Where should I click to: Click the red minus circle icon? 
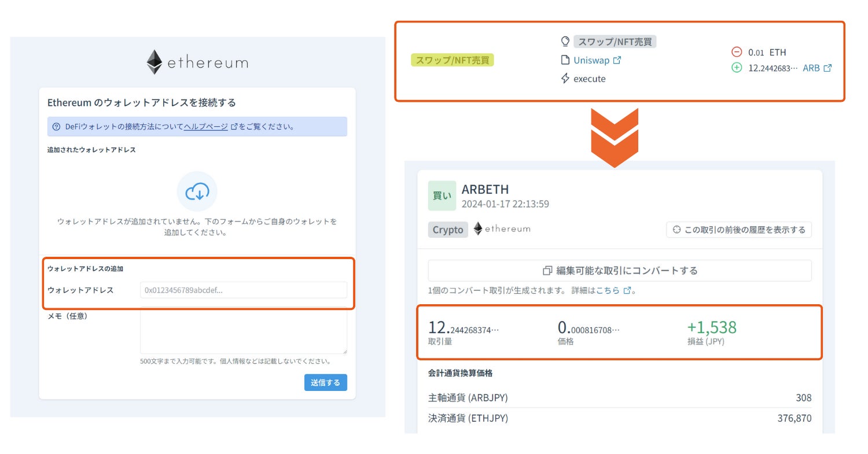coord(737,52)
